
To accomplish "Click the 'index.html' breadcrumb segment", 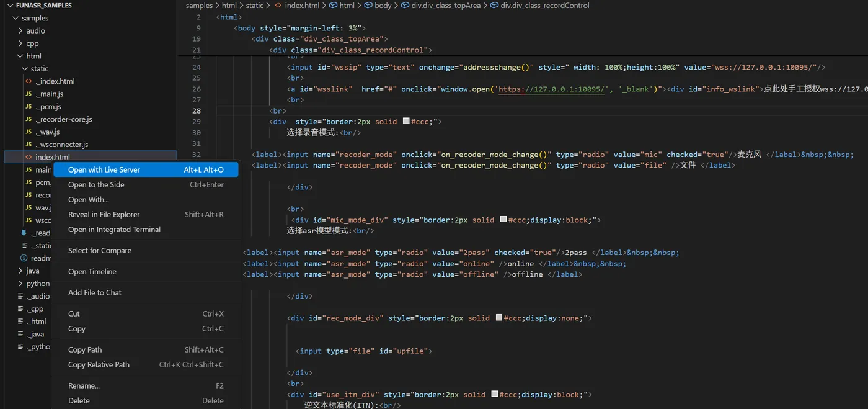I will pyautogui.click(x=303, y=6).
